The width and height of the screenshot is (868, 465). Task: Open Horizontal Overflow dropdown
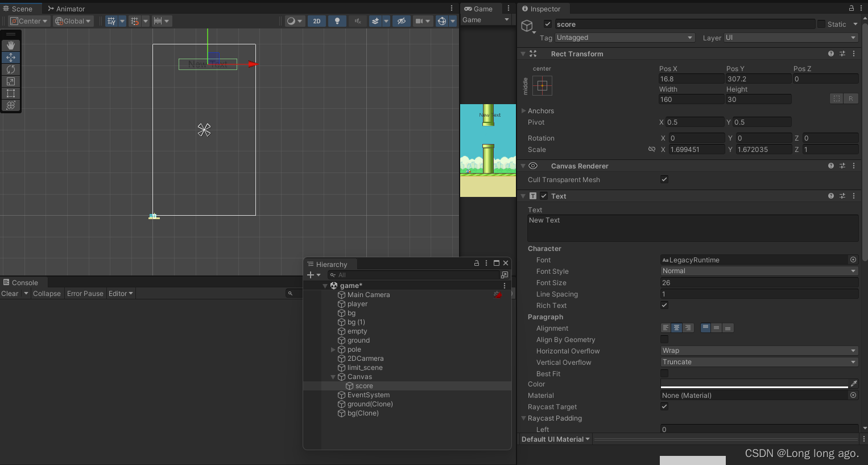pyautogui.click(x=759, y=351)
